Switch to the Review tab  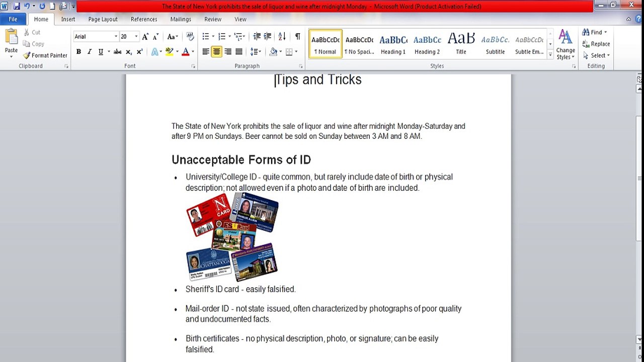click(213, 19)
